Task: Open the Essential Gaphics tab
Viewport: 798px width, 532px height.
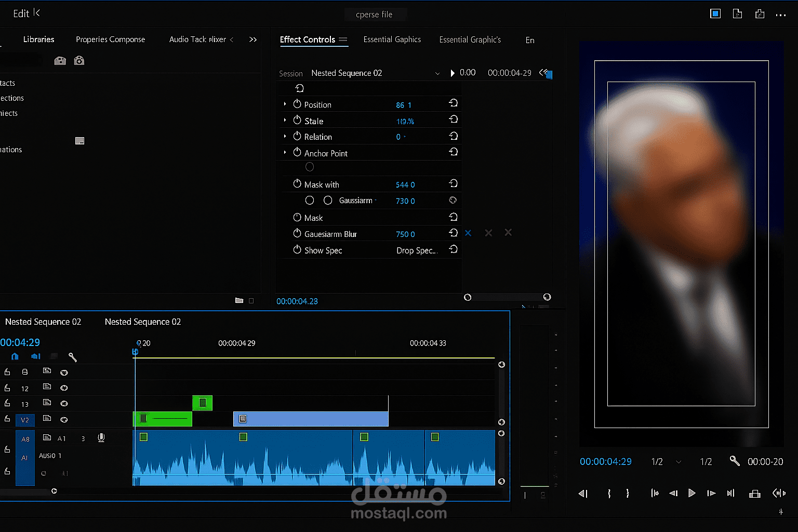Action: (x=392, y=39)
